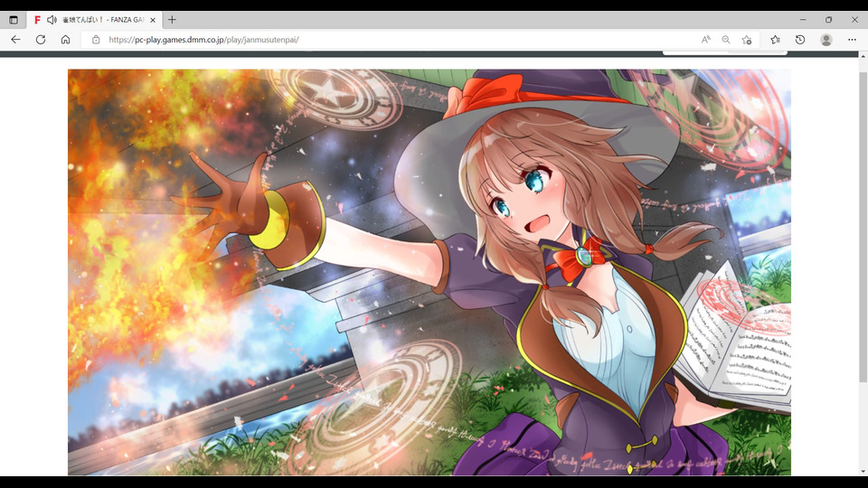Viewport: 868px width, 488px height.
Task: View site information lock icon
Action: [x=96, y=40]
